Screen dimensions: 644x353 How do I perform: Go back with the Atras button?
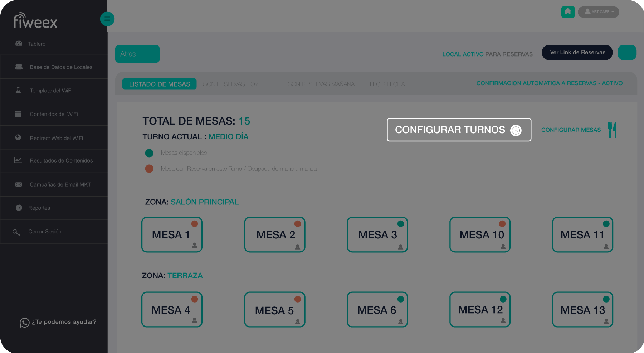click(x=137, y=54)
